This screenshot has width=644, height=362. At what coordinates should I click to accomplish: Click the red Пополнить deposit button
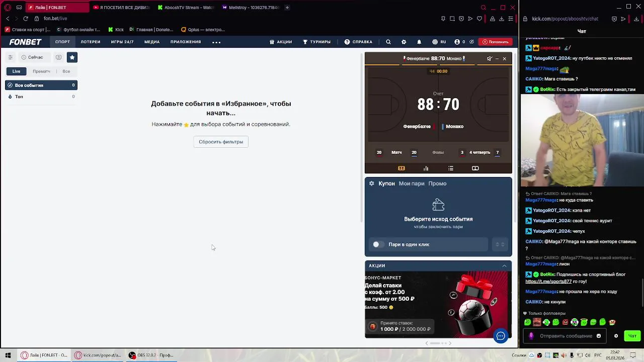[x=496, y=42]
